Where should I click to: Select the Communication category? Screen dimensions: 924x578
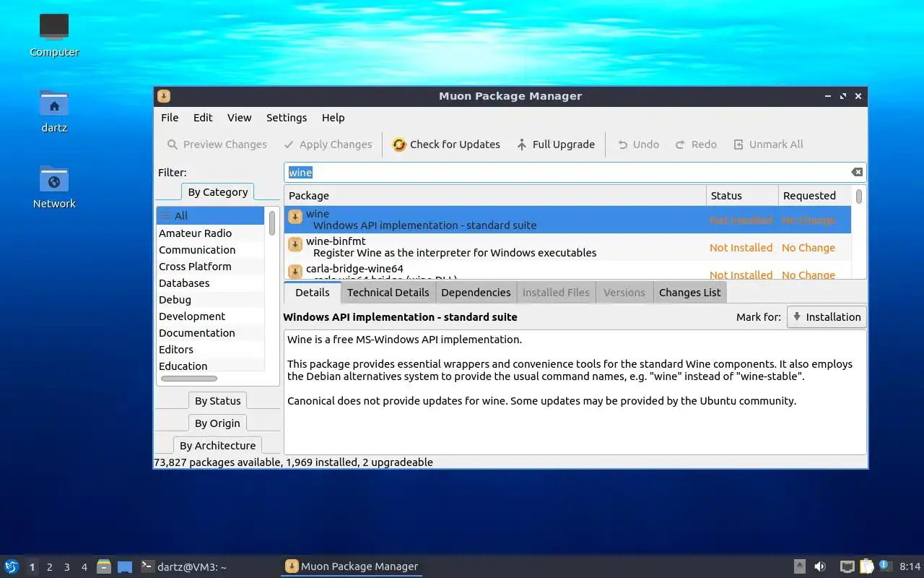211,250
